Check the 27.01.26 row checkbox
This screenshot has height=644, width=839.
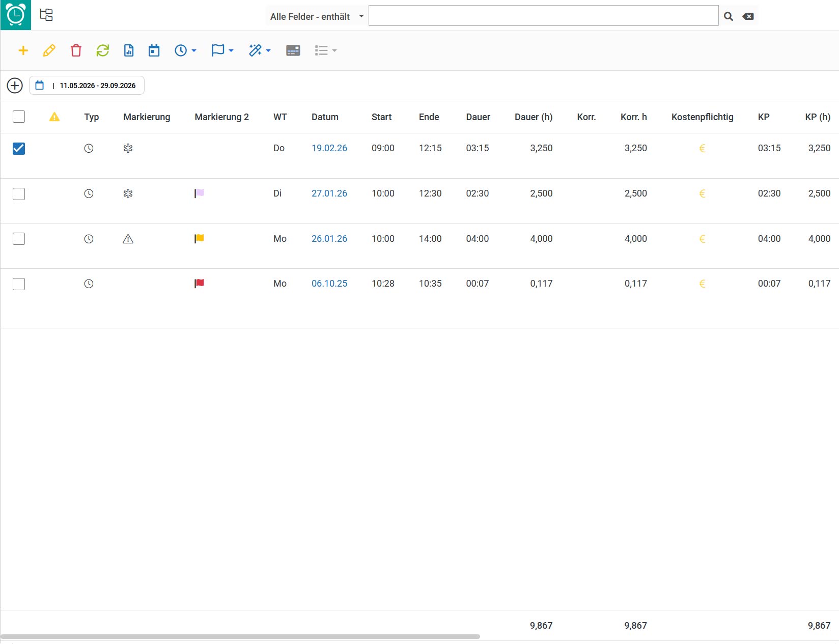point(19,193)
